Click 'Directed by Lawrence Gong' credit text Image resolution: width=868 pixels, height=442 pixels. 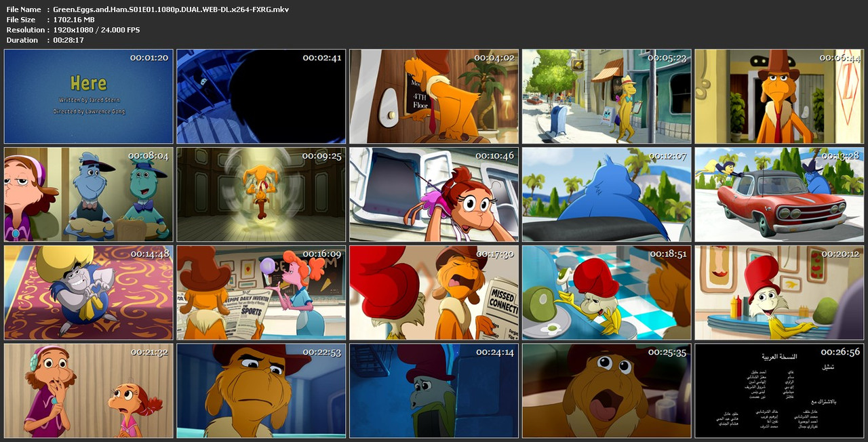89,111
